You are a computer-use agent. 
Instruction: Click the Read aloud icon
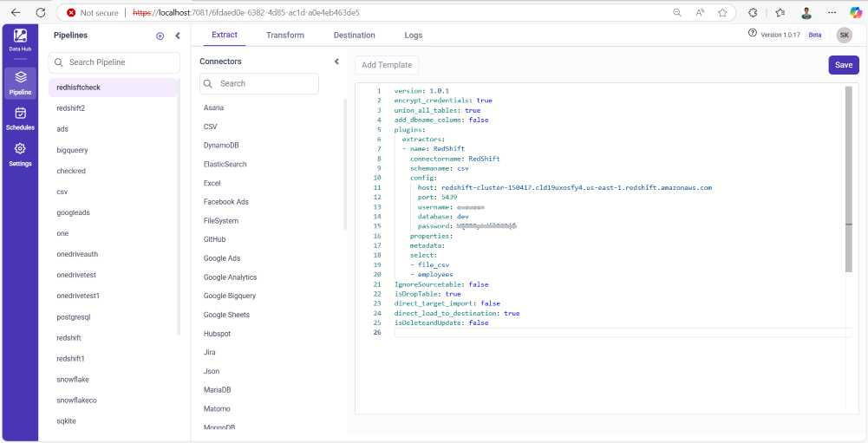point(700,12)
